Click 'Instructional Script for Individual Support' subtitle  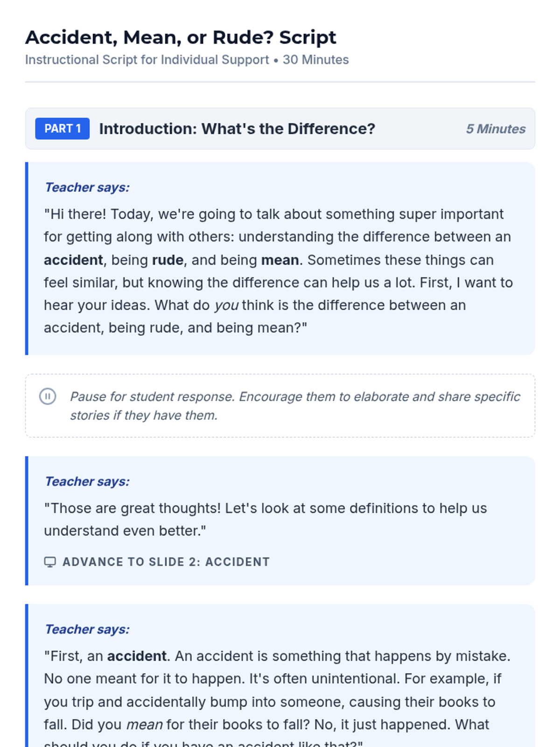147,60
